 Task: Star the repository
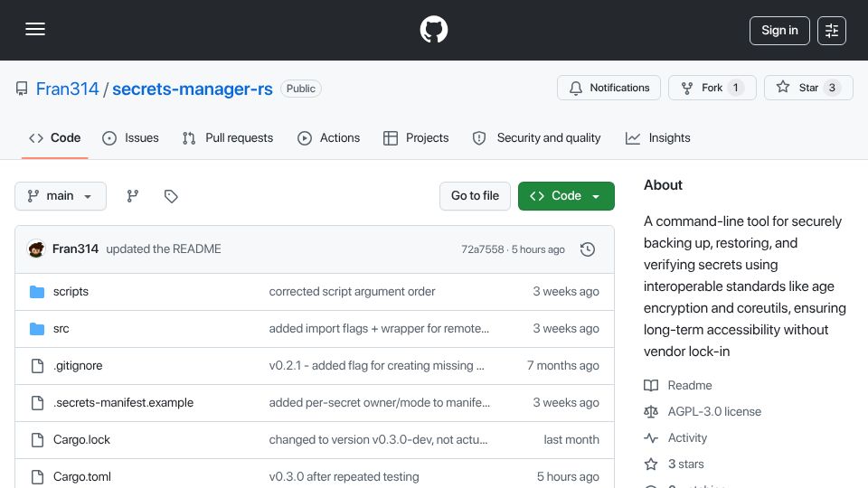[x=808, y=88]
